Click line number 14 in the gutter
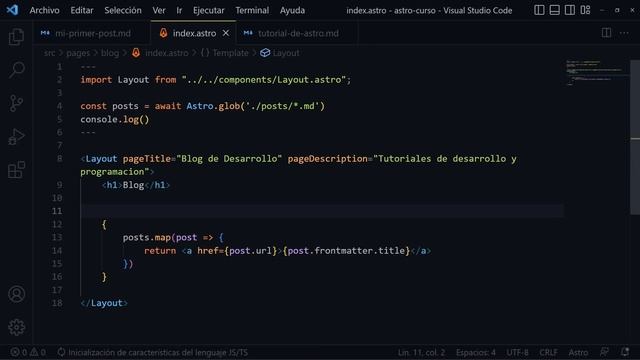The height and width of the screenshot is (360, 640). pyautogui.click(x=56, y=251)
